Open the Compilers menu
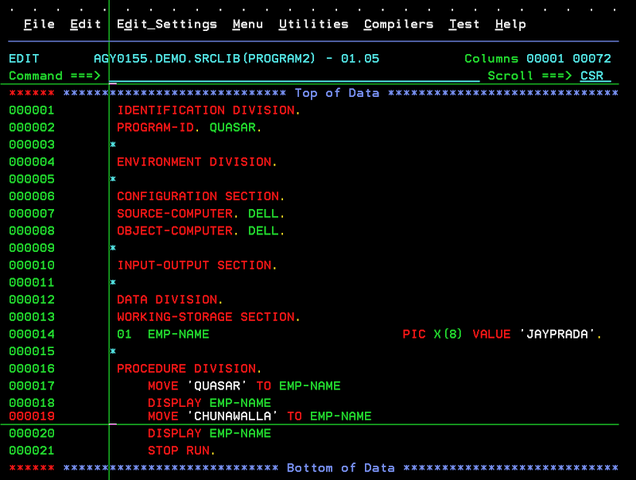636x480 pixels. [x=398, y=24]
